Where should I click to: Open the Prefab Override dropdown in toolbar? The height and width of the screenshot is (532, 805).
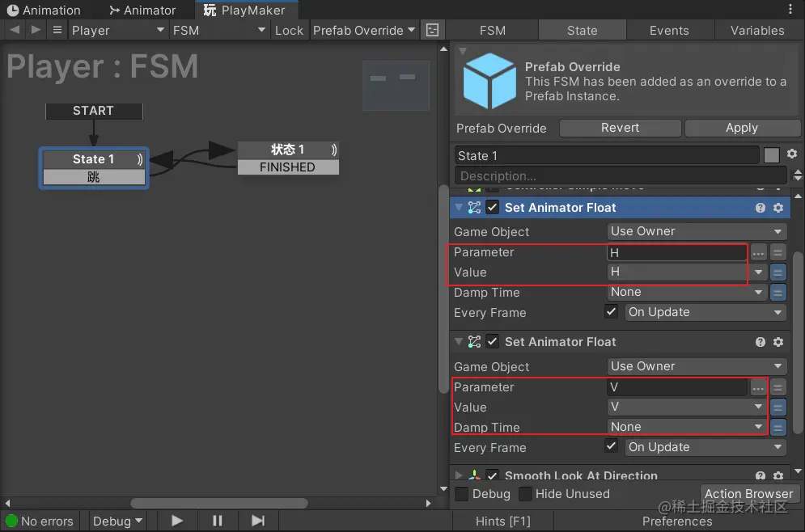[364, 30]
